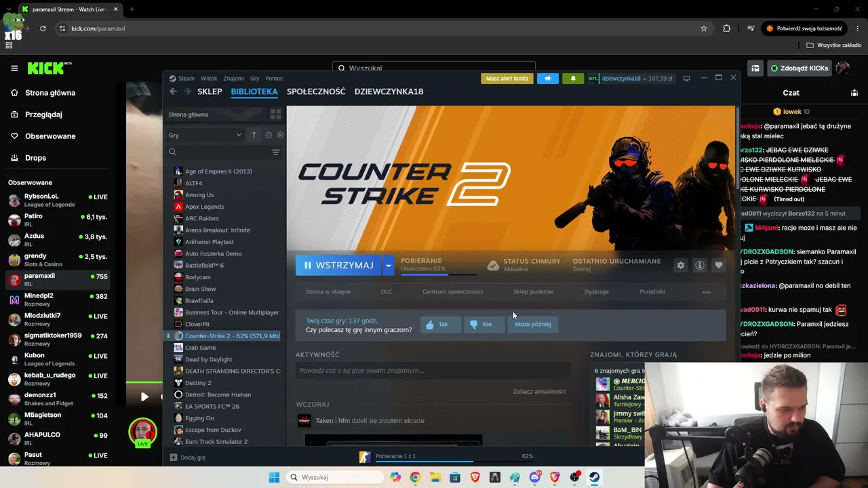Image resolution: width=868 pixels, height=488 pixels.
Task: Sort library by recent activity clock icon
Action: coord(269,135)
